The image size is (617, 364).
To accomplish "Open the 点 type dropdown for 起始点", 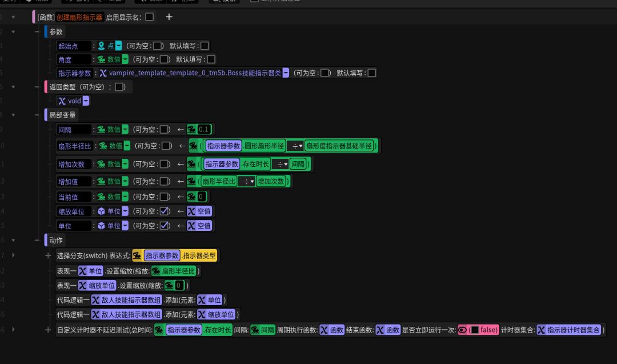I will [118, 46].
